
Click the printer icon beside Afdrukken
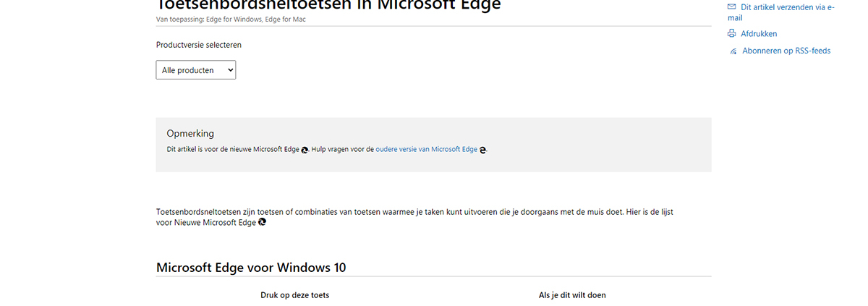tap(731, 33)
